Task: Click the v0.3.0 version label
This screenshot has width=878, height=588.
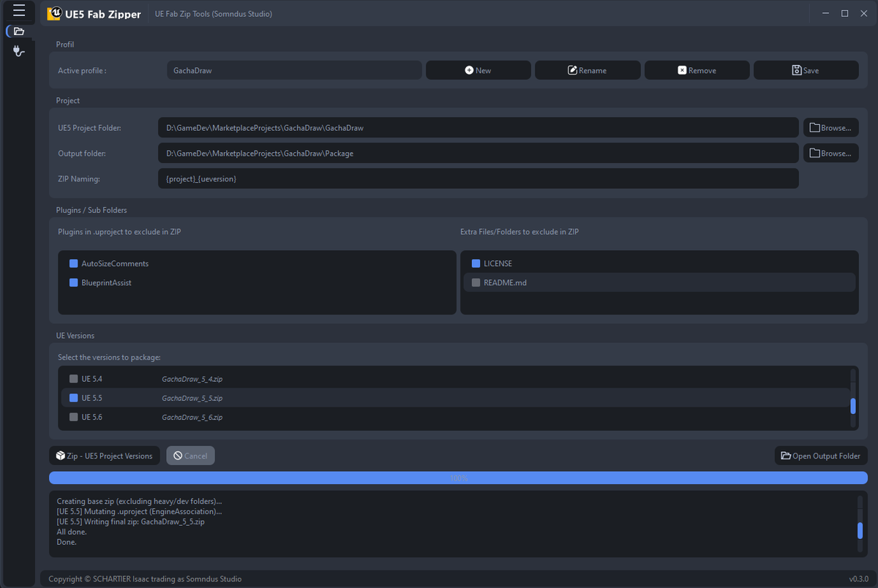Action: [x=859, y=578]
